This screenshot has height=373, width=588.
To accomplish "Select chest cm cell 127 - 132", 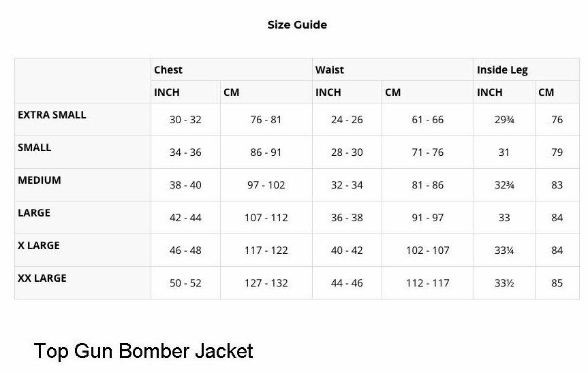I will [x=266, y=282].
